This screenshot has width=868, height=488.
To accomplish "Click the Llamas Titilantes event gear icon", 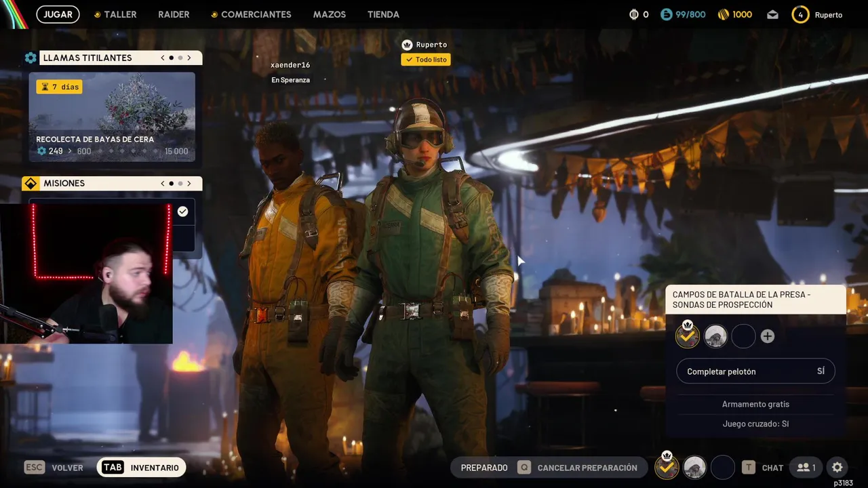I will [31, 58].
